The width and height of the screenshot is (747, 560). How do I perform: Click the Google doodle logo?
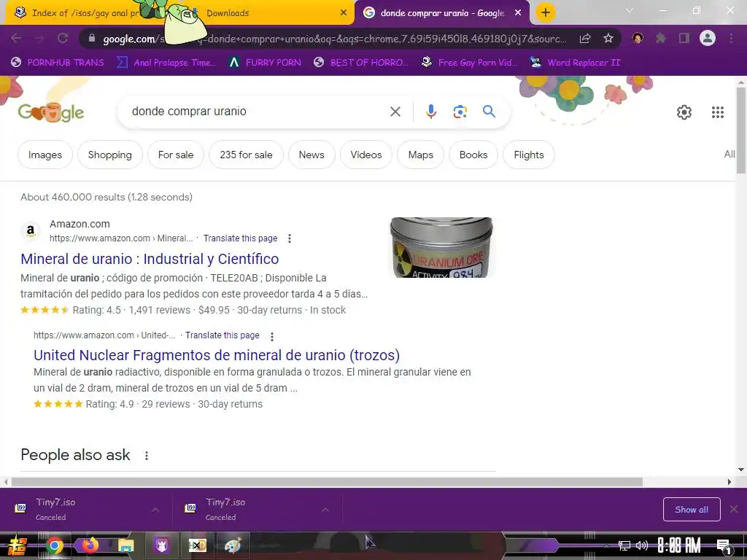[x=51, y=112]
